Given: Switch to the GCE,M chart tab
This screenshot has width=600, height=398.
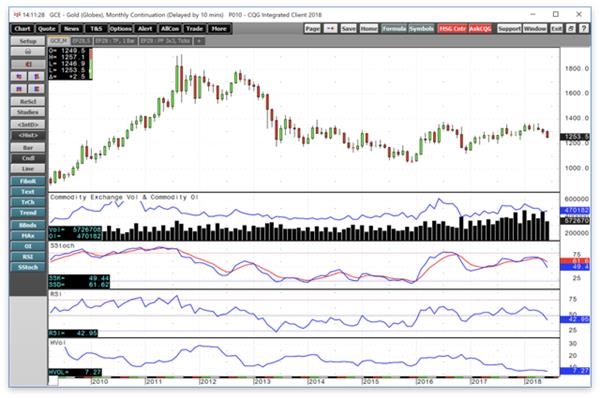Looking at the screenshot, I should tap(59, 41).
